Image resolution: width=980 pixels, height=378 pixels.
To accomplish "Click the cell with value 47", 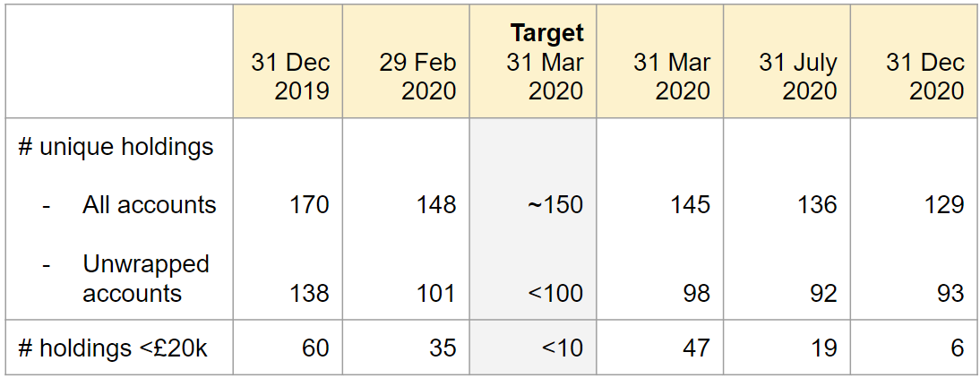I will click(695, 348).
